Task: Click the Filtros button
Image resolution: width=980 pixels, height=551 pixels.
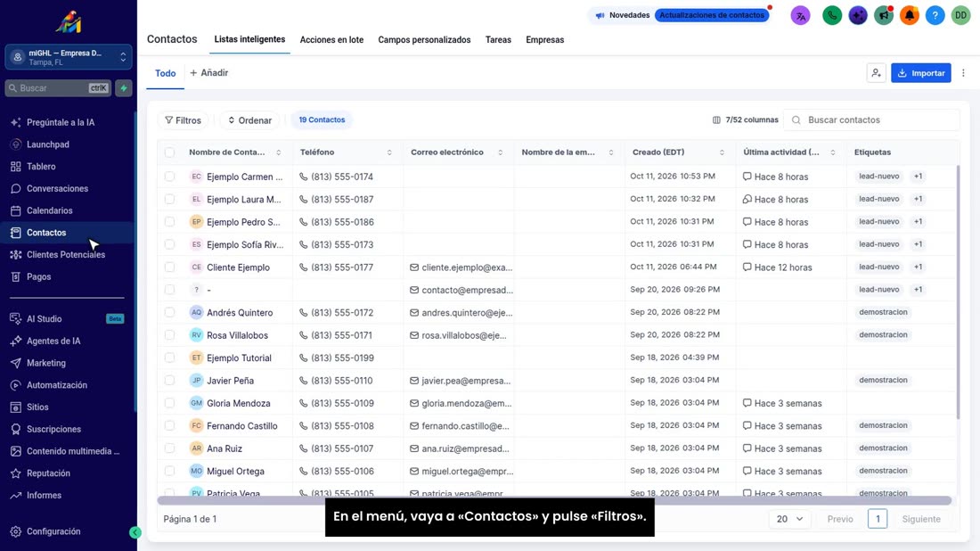Action: click(184, 120)
